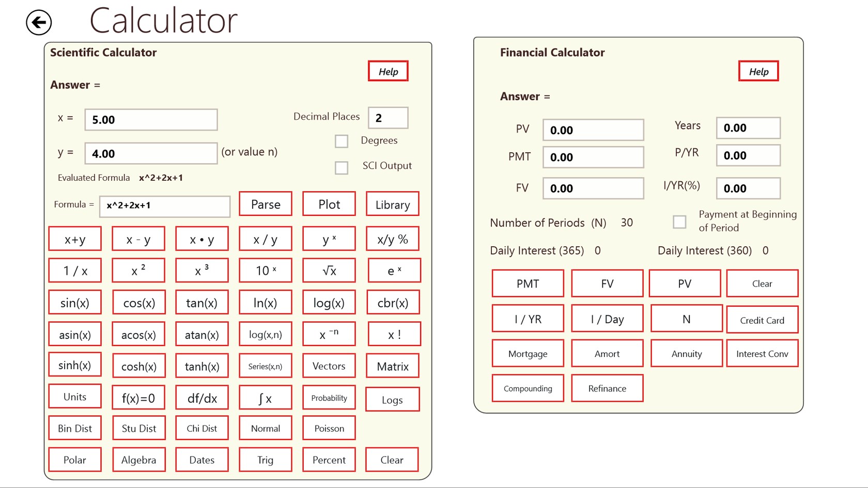Select the PV value field
This screenshot has height=488, width=868.
click(592, 130)
